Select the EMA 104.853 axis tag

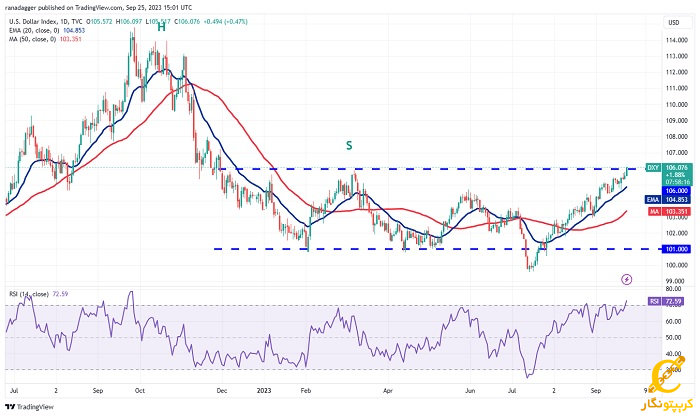pos(669,200)
